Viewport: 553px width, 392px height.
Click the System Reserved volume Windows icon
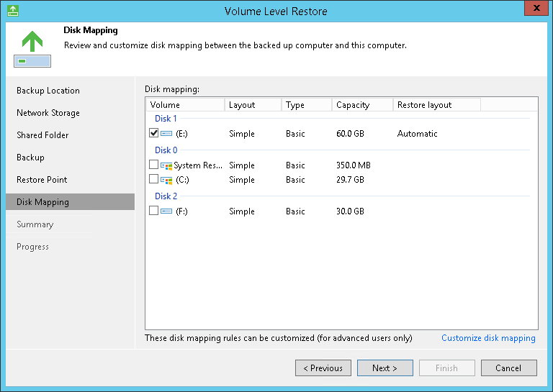(166, 165)
